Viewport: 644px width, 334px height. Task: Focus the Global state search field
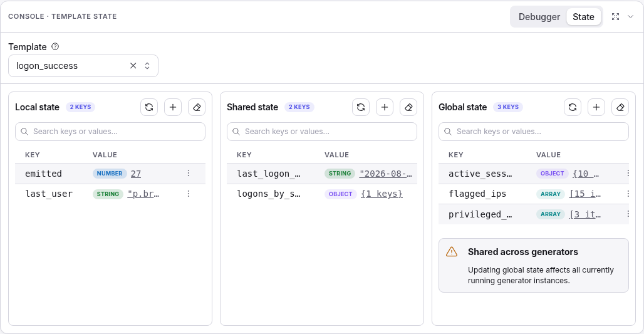534,132
